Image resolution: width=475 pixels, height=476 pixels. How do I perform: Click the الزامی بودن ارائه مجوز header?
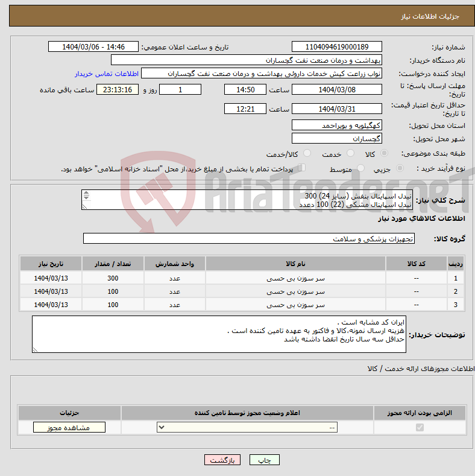[420, 413]
